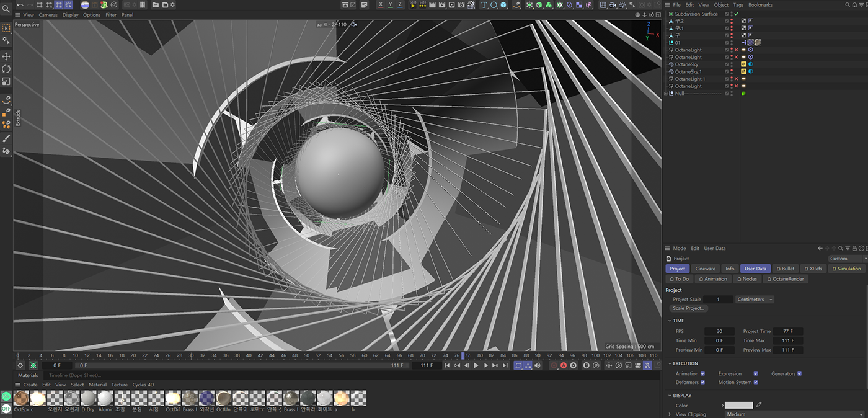Open the Cycles 4D menu in Materials
868x418 pixels.
pos(143,385)
